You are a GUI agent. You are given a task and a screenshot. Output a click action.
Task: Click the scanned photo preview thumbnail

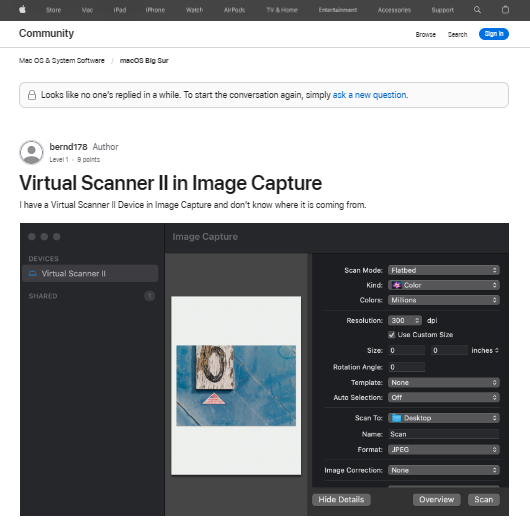coord(236,385)
